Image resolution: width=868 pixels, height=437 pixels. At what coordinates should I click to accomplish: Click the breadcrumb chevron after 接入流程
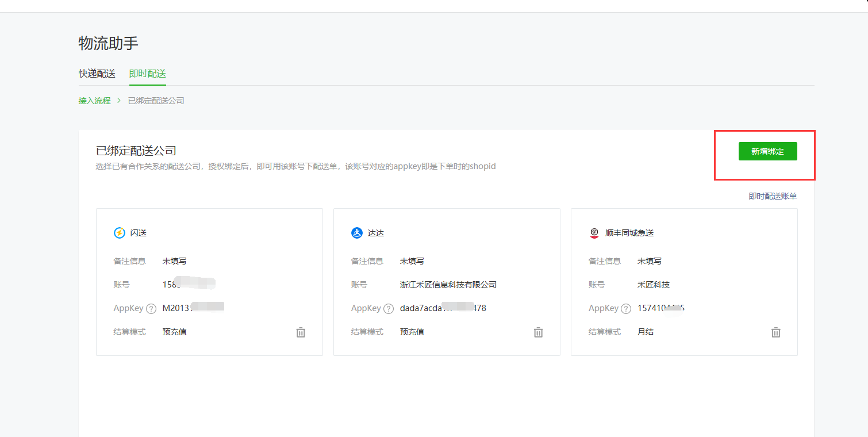(119, 101)
